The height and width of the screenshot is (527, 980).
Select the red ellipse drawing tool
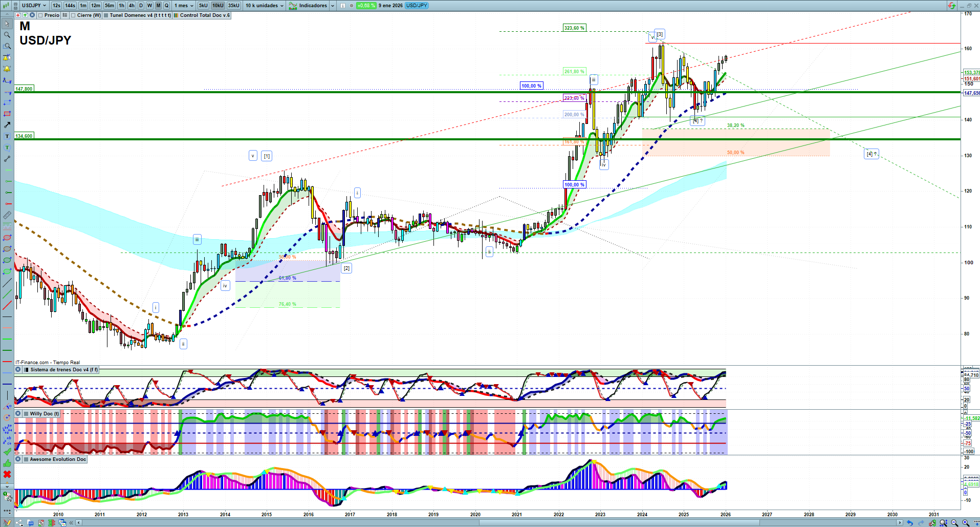[7, 238]
